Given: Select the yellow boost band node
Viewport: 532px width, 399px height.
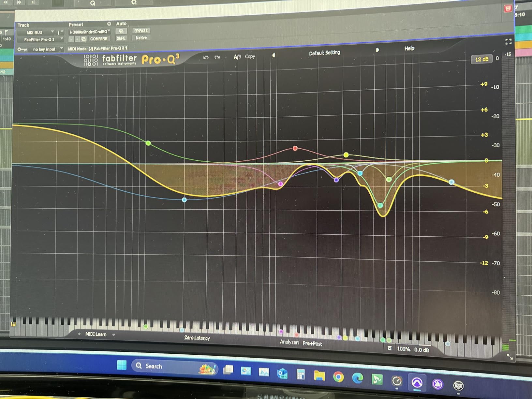Looking at the screenshot, I should click(x=346, y=155).
